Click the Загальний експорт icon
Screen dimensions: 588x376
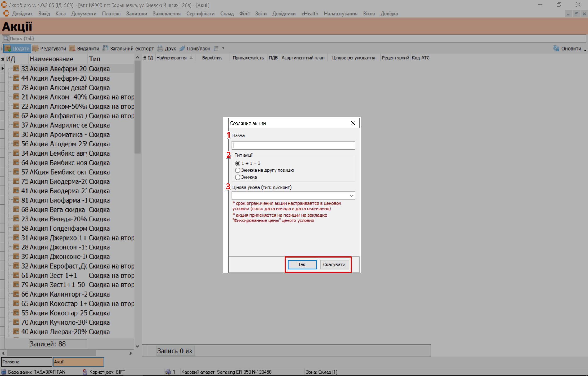(105, 48)
